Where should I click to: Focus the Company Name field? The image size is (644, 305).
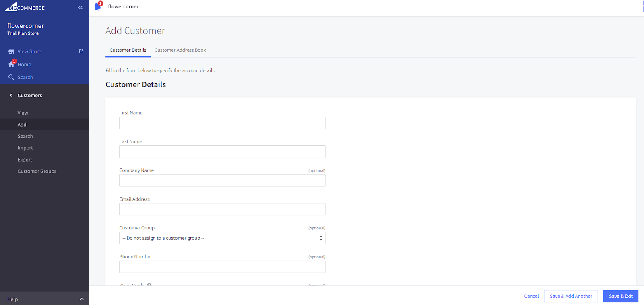[222, 180]
